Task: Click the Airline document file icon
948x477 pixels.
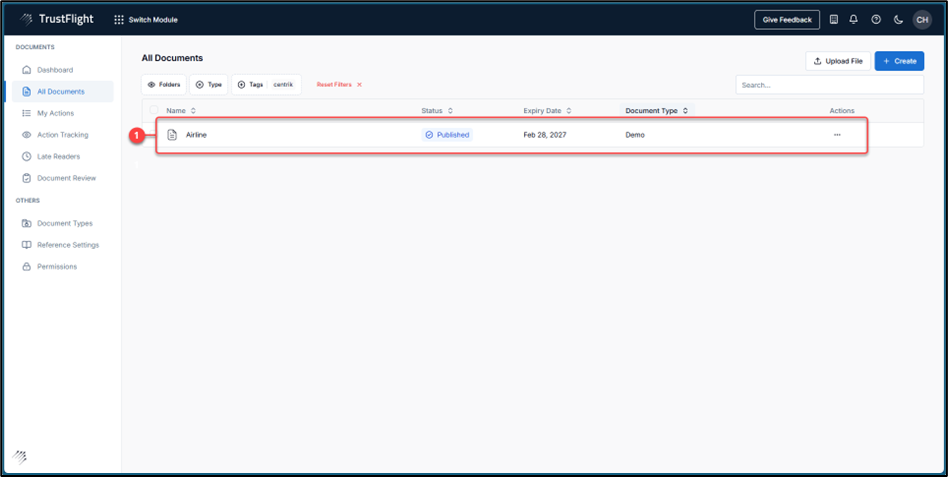Action: (172, 135)
